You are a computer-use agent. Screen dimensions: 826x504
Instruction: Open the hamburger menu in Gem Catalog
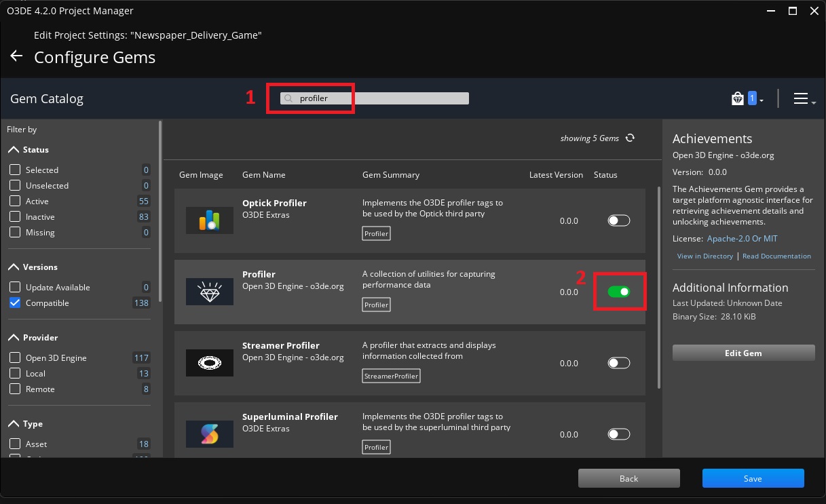pyautogui.click(x=801, y=99)
